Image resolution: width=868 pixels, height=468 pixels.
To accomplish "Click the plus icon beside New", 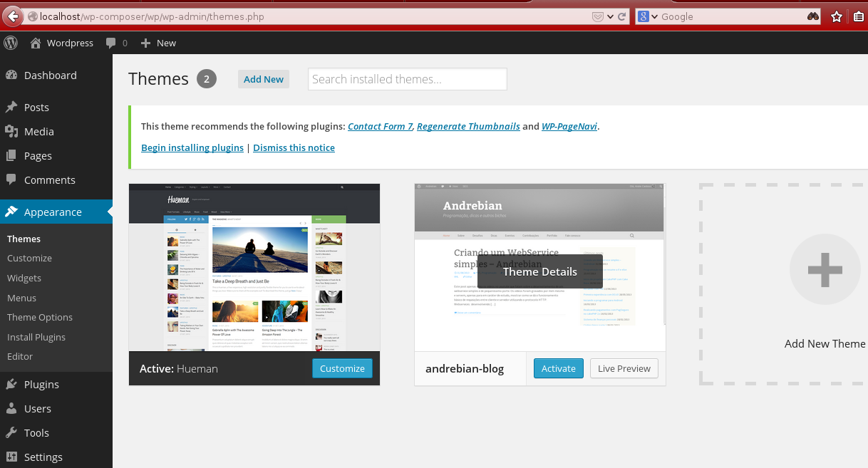I will pyautogui.click(x=146, y=43).
